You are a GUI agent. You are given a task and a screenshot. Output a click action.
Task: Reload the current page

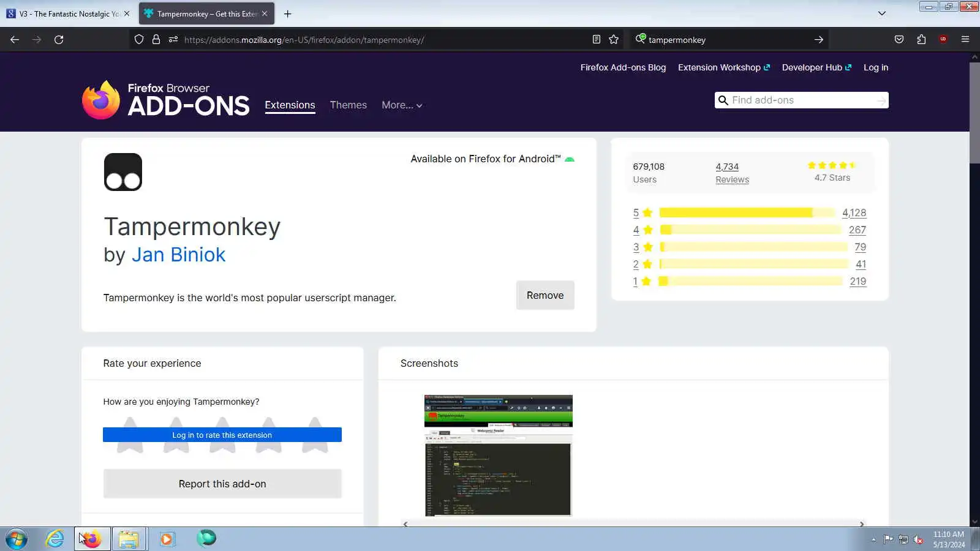(x=59, y=40)
